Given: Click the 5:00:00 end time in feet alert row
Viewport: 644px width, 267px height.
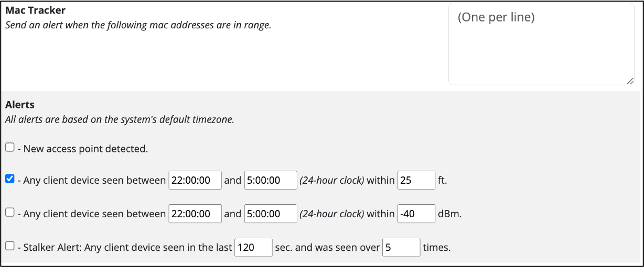Looking at the screenshot, I should [x=271, y=180].
